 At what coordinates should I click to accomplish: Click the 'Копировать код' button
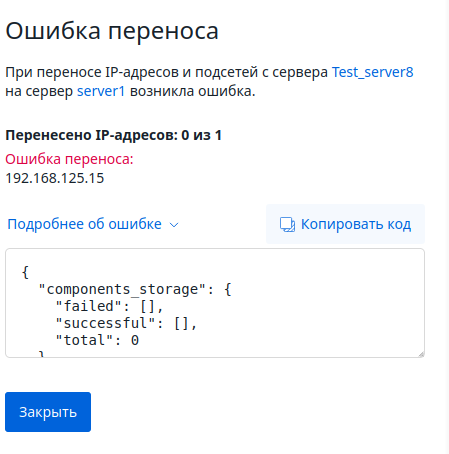click(x=345, y=224)
